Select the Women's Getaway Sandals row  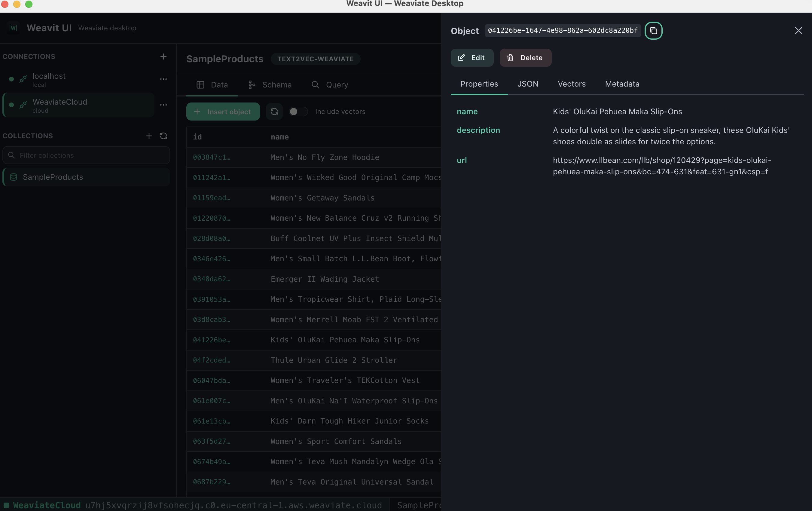point(314,198)
